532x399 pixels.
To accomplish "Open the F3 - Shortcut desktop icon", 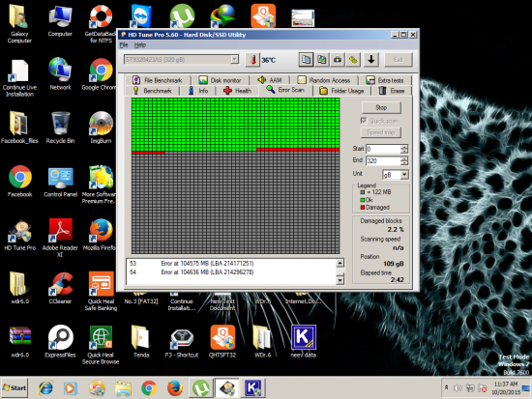I will pyautogui.click(x=182, y=342).
